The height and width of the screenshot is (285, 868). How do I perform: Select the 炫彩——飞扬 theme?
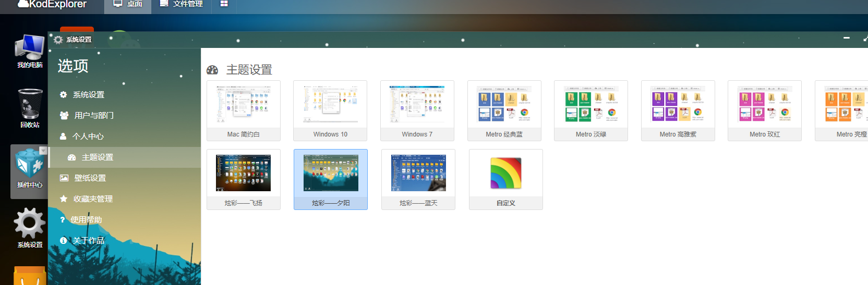tap(244, 179)
